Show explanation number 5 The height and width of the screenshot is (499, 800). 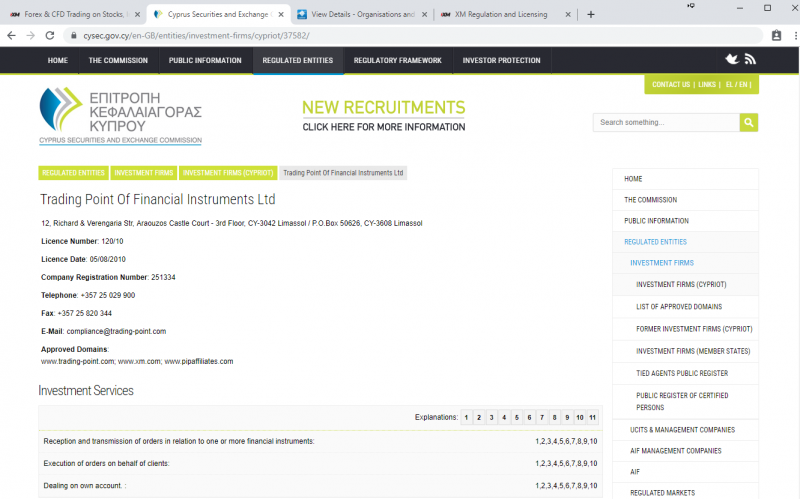(x=517, y=417)
